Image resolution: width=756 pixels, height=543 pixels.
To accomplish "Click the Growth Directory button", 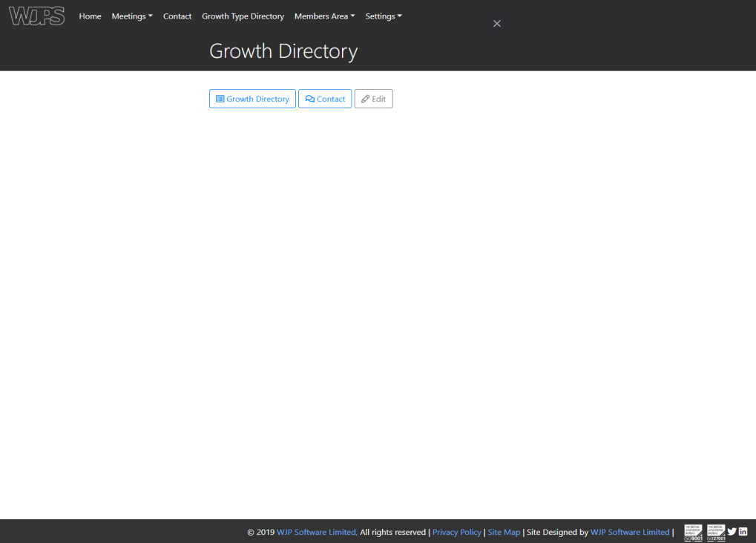I will (x=253, y=99).
